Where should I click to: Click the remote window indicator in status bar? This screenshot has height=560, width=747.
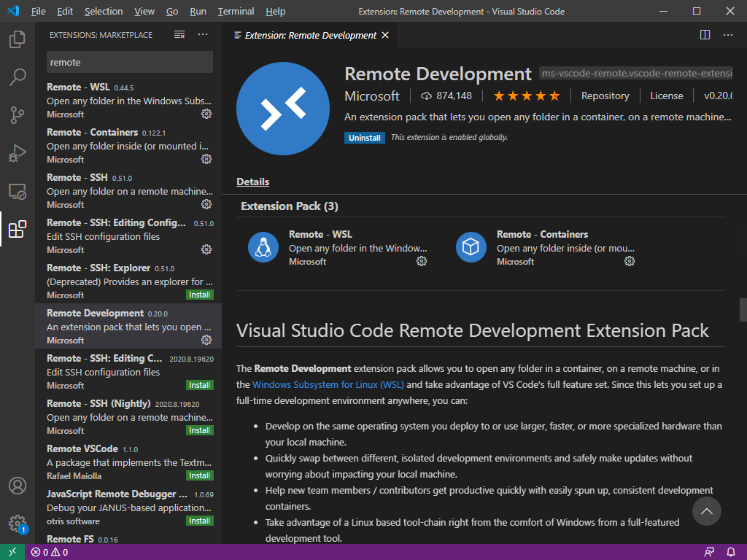point(12,552)
